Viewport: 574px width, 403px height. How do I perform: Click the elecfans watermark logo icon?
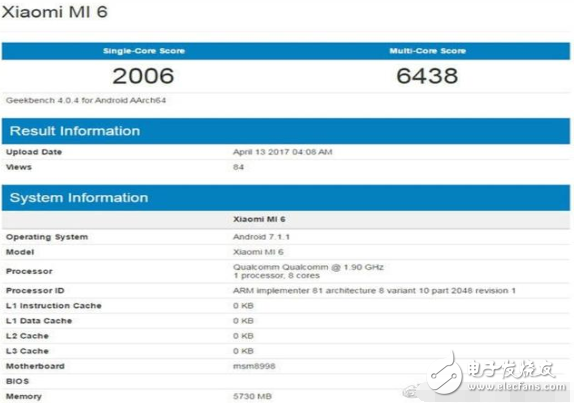(x=445, y=373)
